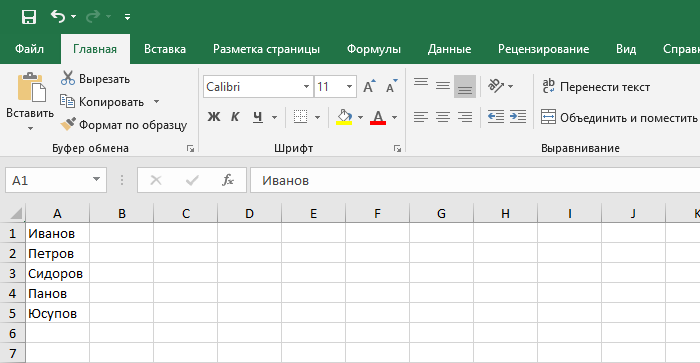Select row 3 header
The height and width of the screenshot is (363, 700).
pyautogui.click(x=12, y=273)
